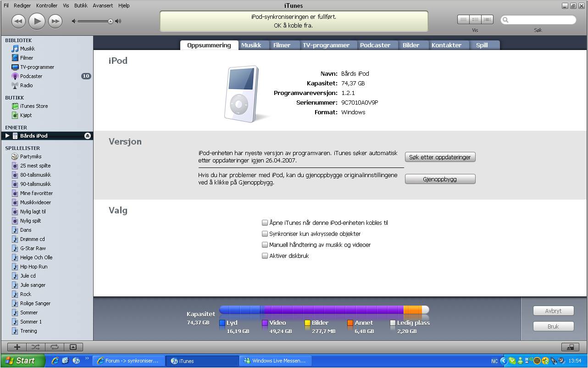Select the Kjøpt playlist icon
Screen dimensions: 588x368
coord(15,115)
